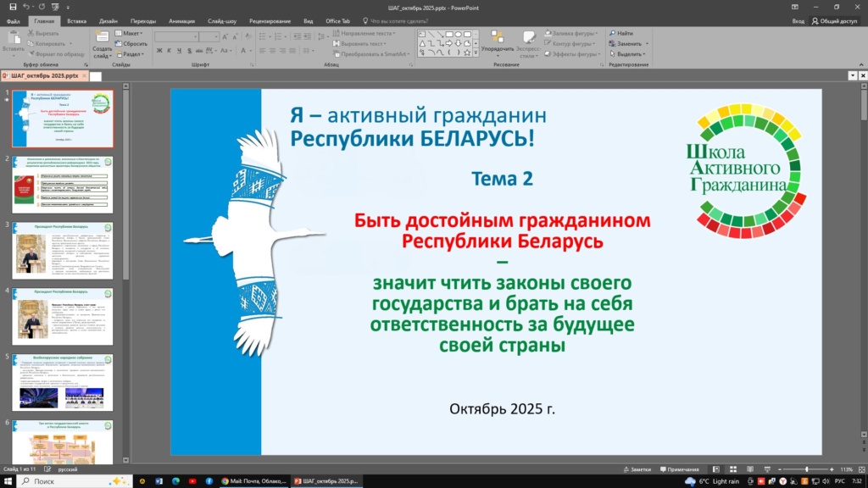Viewport: 868px width, 488px height.
Task: Click the Create Slide (Создать слайд) icon
Action: (103, 36)
